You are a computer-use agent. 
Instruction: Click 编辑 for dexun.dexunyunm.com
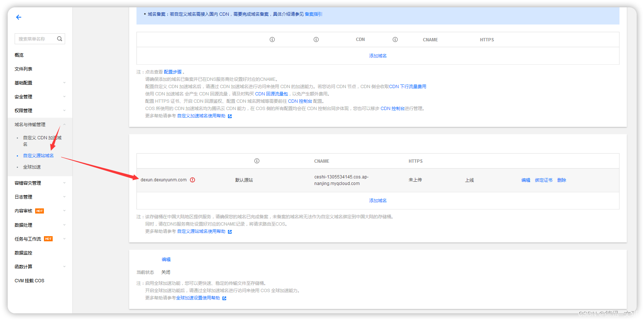pos(526,180)
